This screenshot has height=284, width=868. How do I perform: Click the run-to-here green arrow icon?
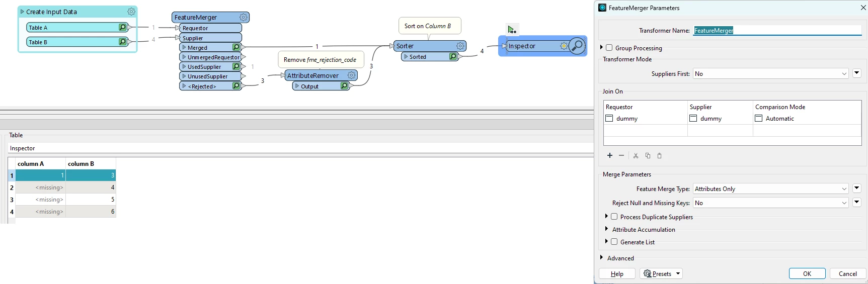coord(512,29)
